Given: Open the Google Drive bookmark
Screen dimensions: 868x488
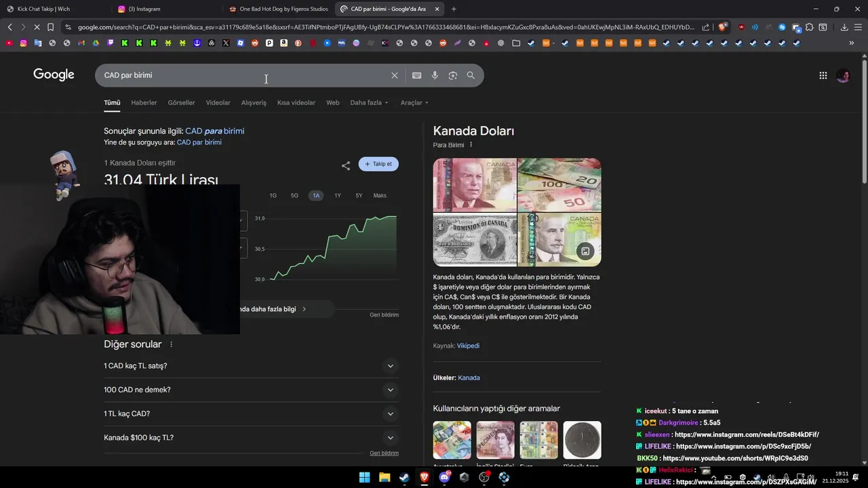Looking at the screenshot, I should (x=96, y=43).
